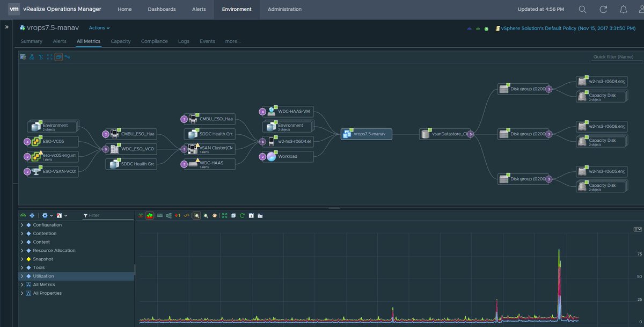Viewport: 644px width, 327px height.
Task: Open the more... tab overflow
Action: (233, 41)
